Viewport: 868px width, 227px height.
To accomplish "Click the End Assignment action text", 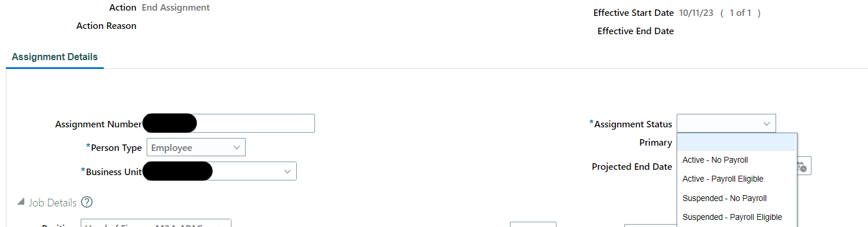I will click(175, 8).
